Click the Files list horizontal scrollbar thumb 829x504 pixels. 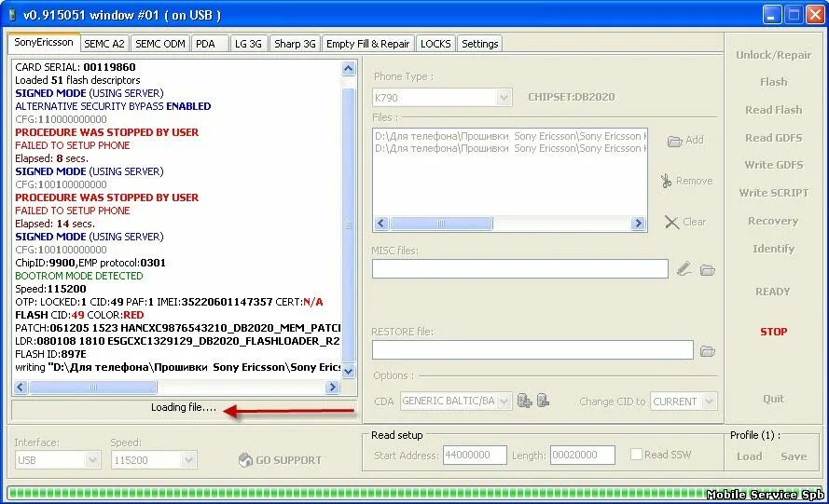tap(441, 224)
